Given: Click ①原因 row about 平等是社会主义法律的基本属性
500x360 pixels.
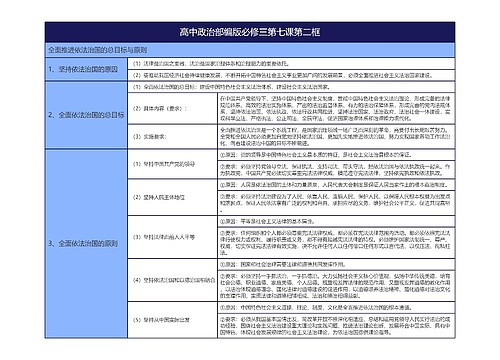Looking at the screenshot, I should pos(336,221).
